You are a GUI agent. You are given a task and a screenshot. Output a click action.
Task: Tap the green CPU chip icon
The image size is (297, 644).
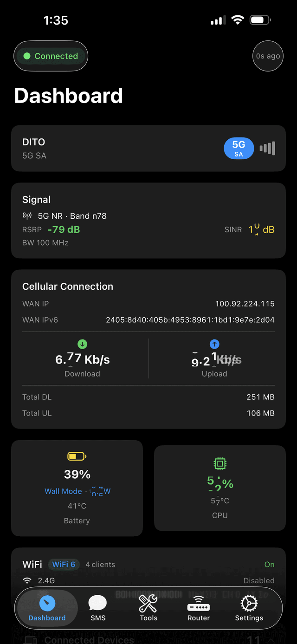[220, 463]
